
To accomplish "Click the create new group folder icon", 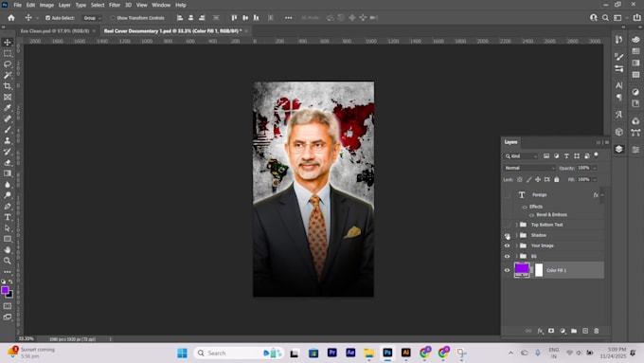I will click(574, 331).
